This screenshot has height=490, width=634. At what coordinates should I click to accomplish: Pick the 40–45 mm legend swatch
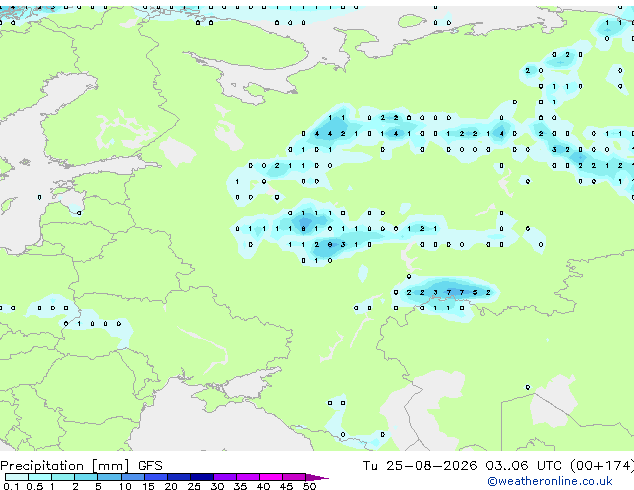pyautogui.click(x=271, y=477)
